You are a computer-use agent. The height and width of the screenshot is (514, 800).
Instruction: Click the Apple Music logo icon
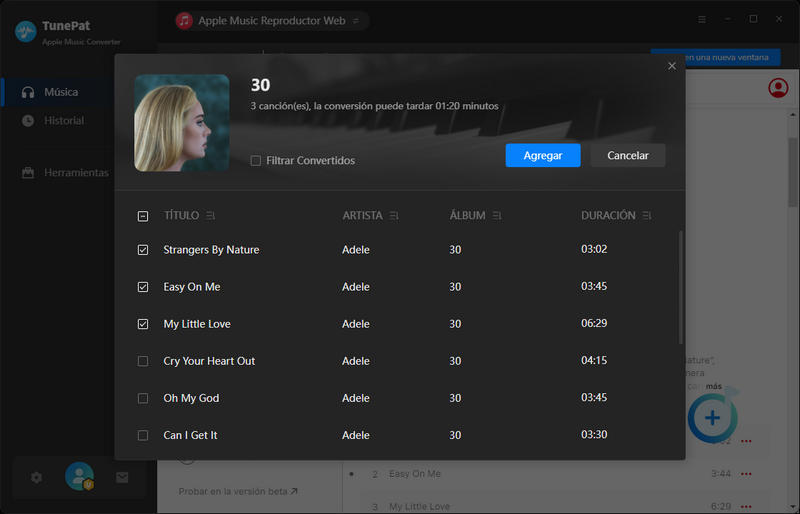pyautogui.click(x=184, y=21)
